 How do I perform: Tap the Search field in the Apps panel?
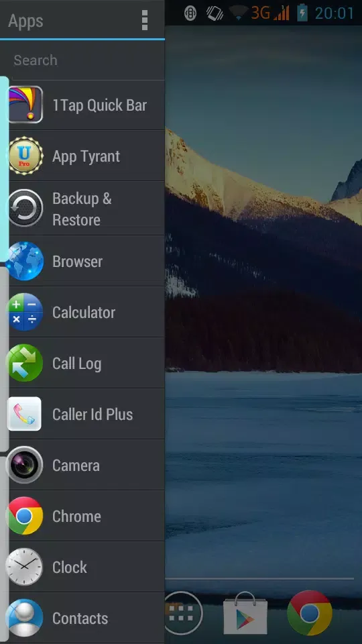[x=88, y=60]
